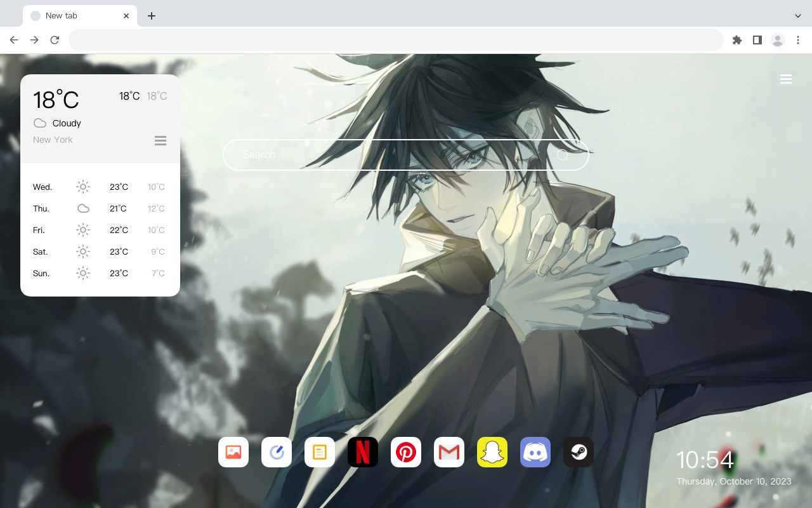
Task: Open the page hamburger menu at top right
Action: click(x=786, y=79)
